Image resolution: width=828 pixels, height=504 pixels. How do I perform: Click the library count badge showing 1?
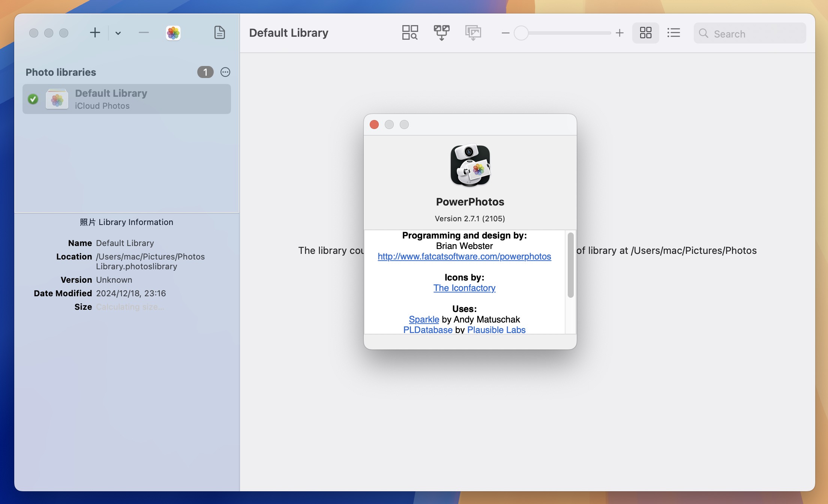(x=205, y=72)
